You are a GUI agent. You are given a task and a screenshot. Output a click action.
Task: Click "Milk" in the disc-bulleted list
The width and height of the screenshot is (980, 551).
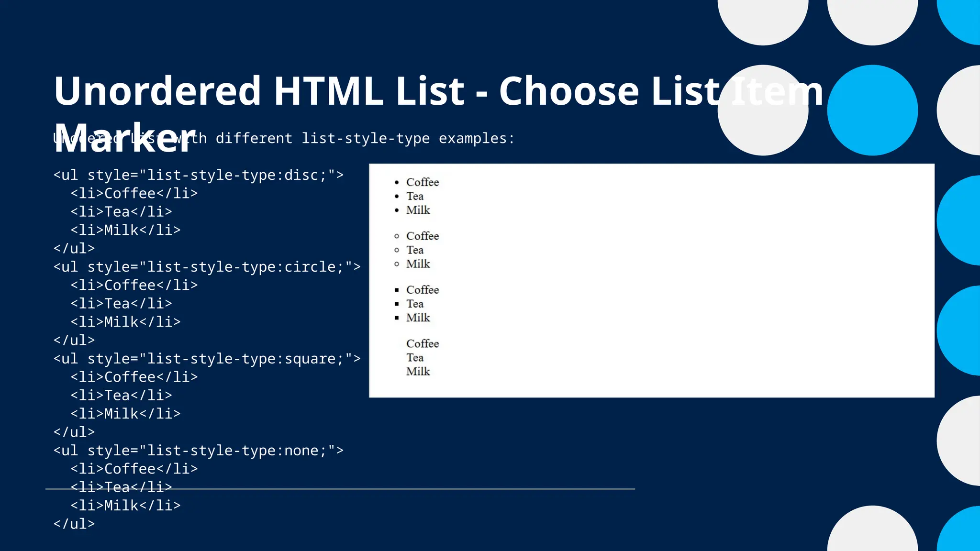418,210
